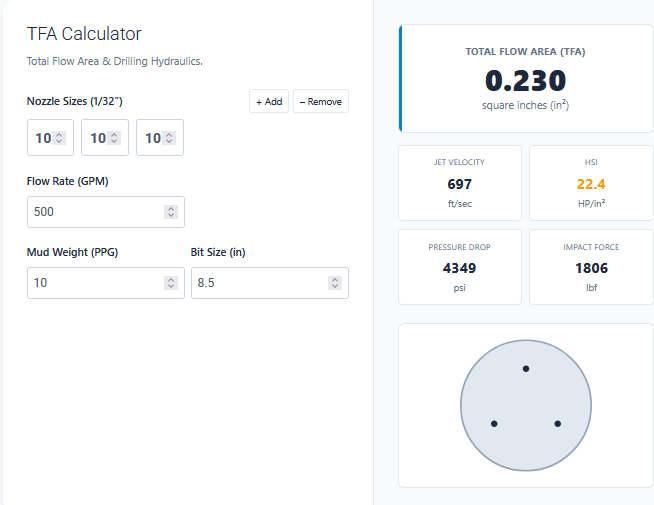The height and width of the screenshot is (505, 654).
Task: Click the Nozzle Sizes (1/32") label
Action: (75, 101)
